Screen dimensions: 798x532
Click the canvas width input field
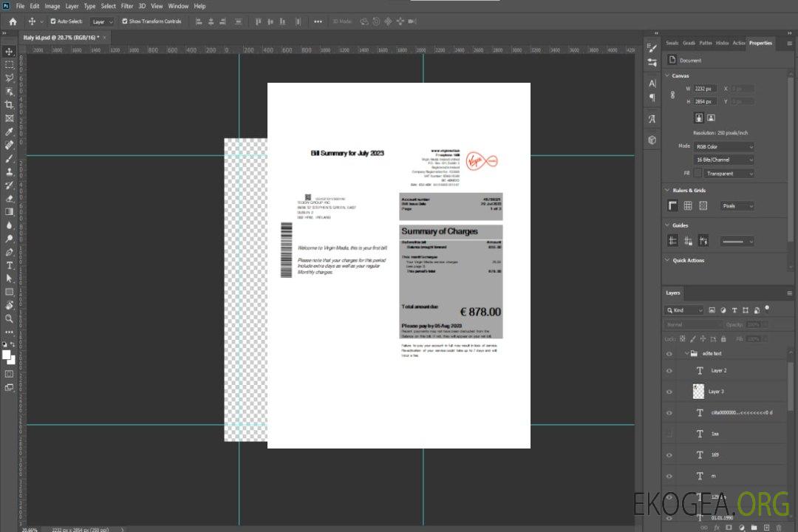[x=706, y=89]
